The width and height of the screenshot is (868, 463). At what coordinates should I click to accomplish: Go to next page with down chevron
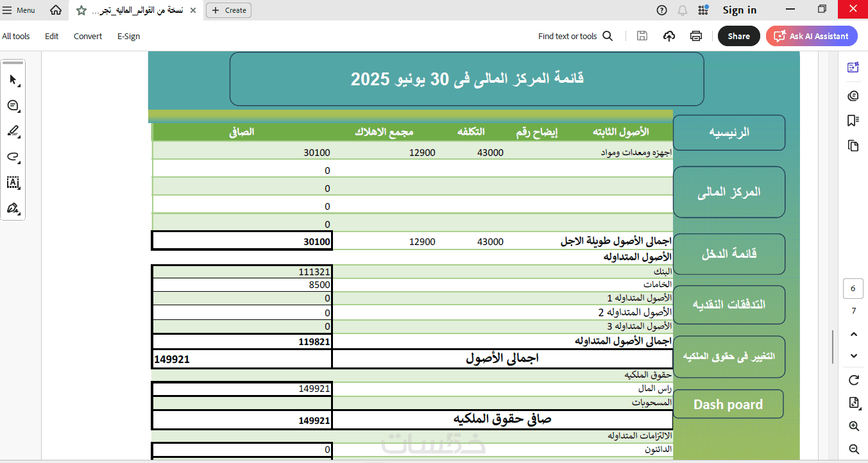pyautogui.click(x=853, y=356)
